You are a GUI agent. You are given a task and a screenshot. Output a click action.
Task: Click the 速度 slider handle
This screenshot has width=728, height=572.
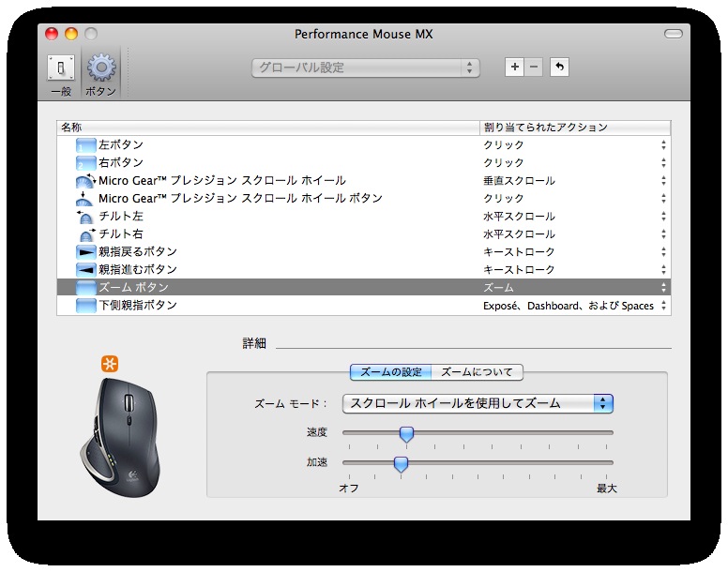click(x=406, y=433)
